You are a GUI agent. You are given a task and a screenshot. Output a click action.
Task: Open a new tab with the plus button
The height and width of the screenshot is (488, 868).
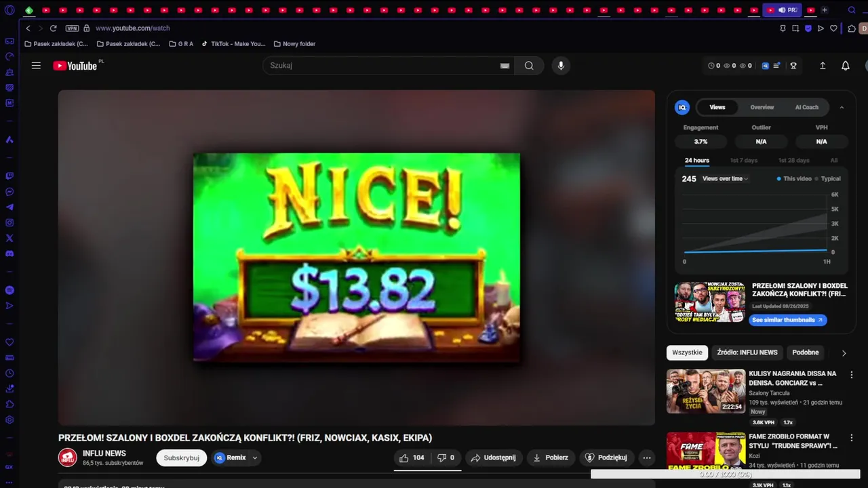[825, 10]
